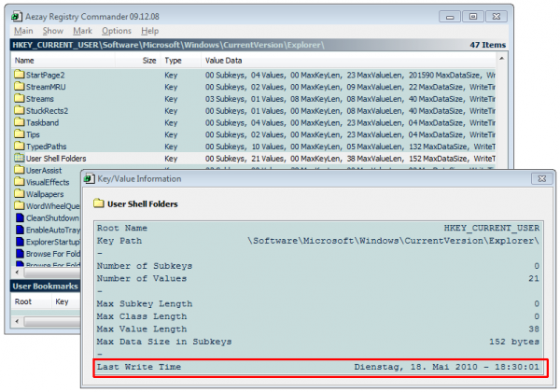Click the Max Value Length line
560x392 pixels.
point(318,329)
